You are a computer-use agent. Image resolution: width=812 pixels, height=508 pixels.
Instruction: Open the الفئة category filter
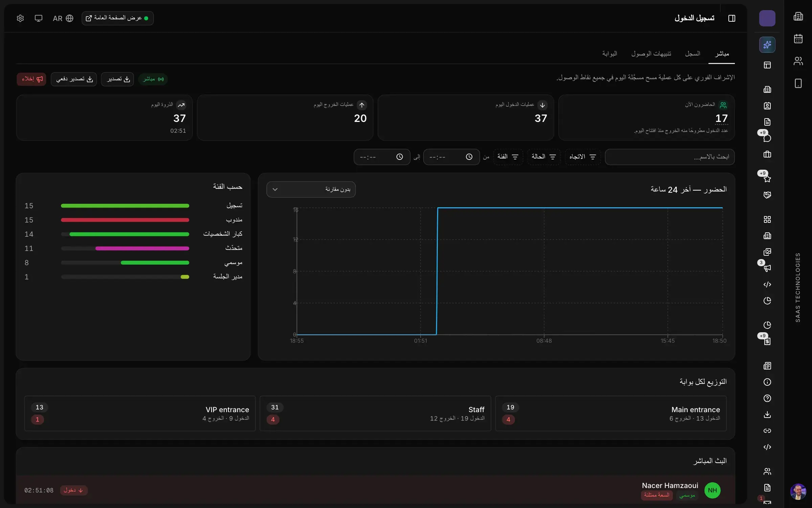tap(508, 157)
